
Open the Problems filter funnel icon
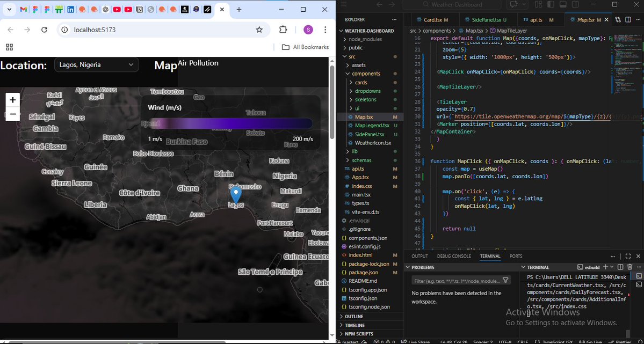505,280
